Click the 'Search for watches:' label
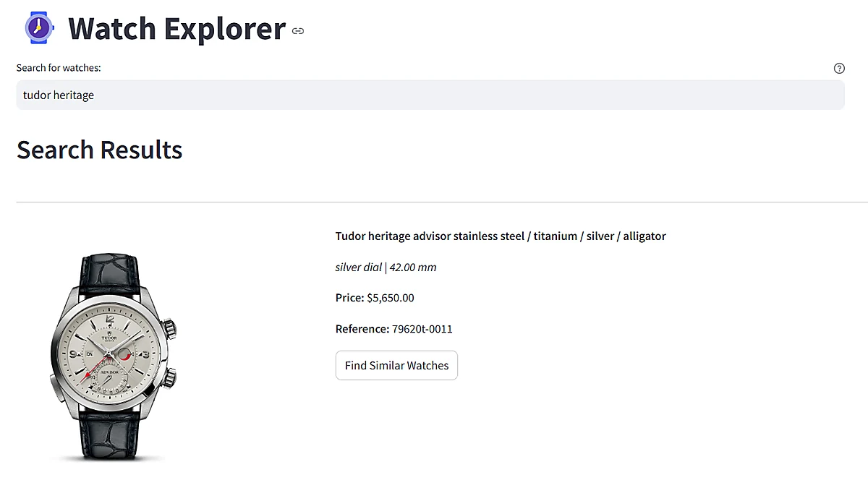The width and height of the screenshot is (868, 488). click(59, 68)
